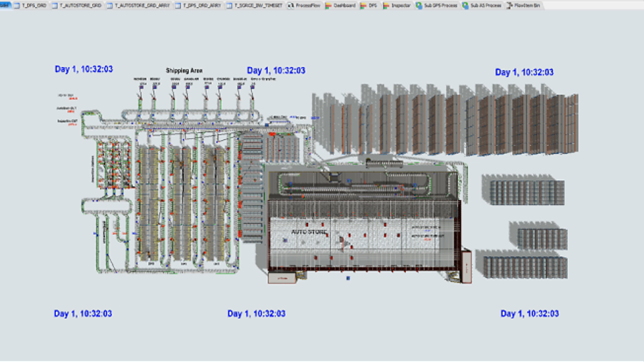644x362 pixels.
Task: Click the chart icon on the Inspector tab
Action: [x=386, y=6]
